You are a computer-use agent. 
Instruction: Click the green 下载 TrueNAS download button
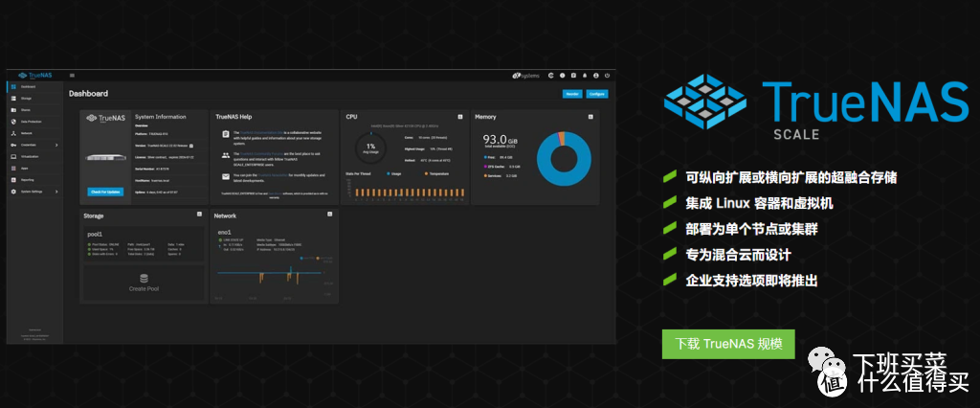728,344
